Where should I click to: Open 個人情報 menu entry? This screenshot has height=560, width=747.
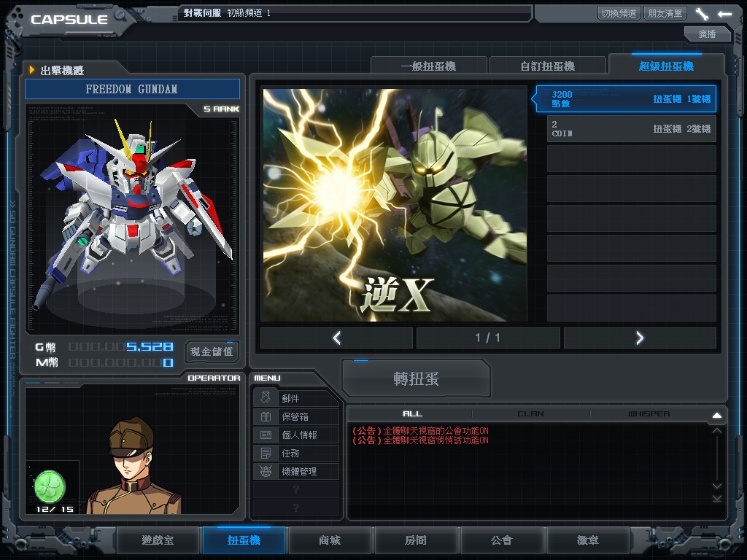pyautogui.click(x=296, y=435)
